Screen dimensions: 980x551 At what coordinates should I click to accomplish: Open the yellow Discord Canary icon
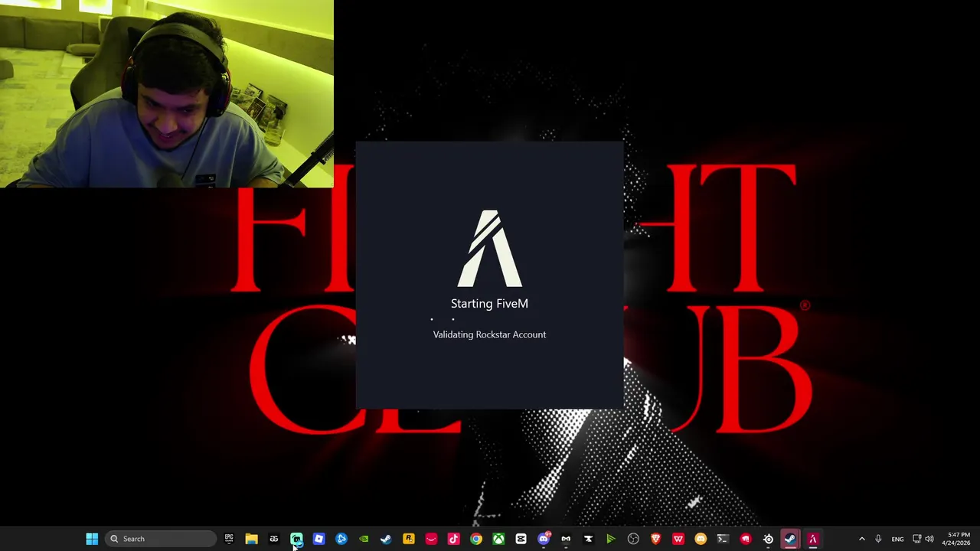pyautogui.click(x=701, y=539)
